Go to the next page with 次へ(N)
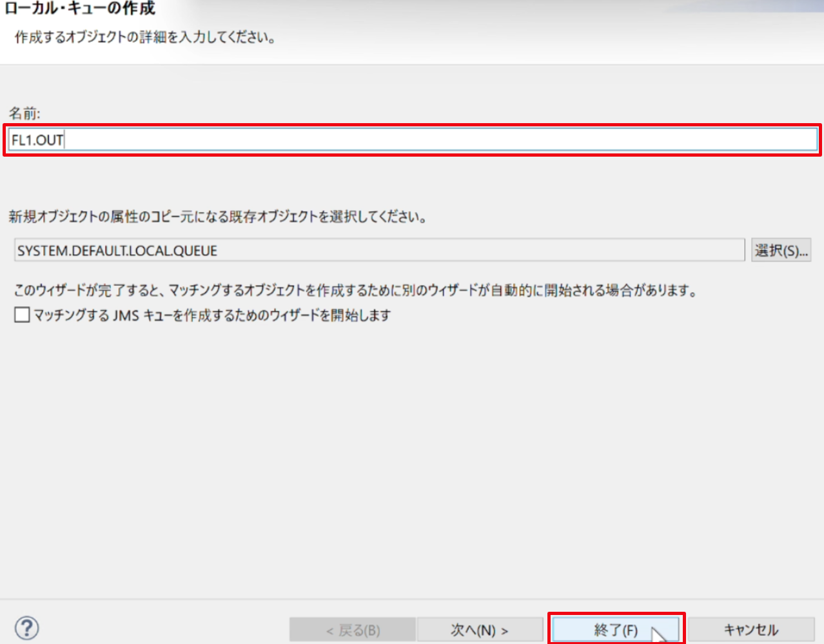Viewport: 824px width, 644px height. coord(480,630)
